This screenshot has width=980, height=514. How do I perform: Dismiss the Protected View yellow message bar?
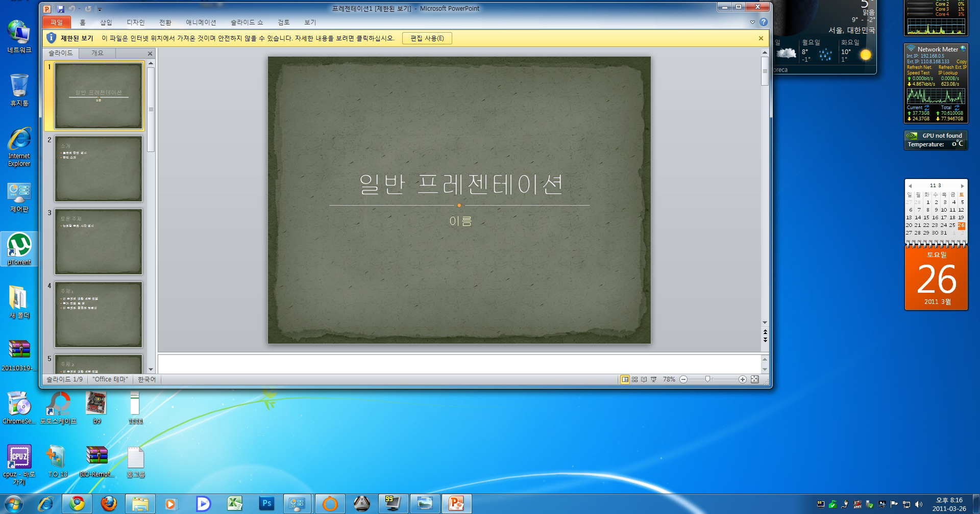click(761, 38)
